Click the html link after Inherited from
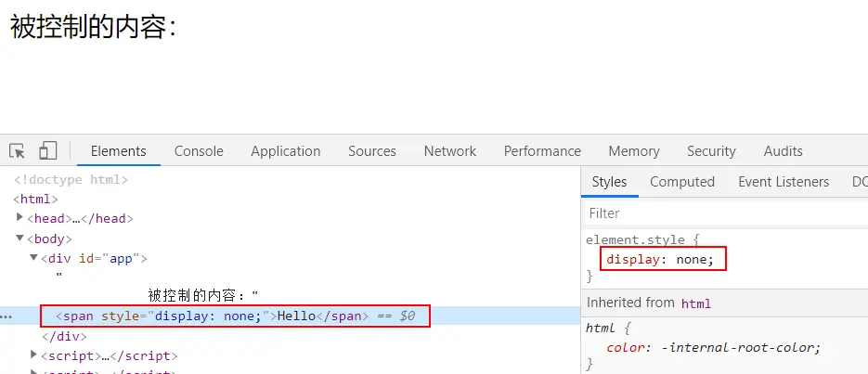Image resolution: width=868 pixels, height=374 pixels. coord(696,303)
